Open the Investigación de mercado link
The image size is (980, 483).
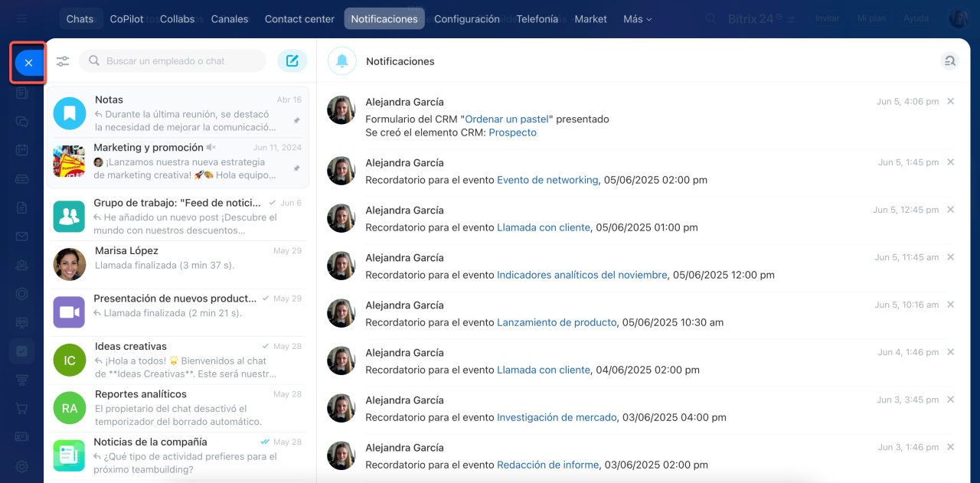pos(557,417)
